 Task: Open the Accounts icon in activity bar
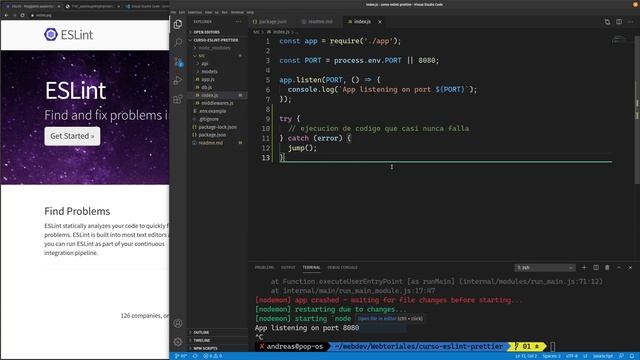[x=178, y=323]
